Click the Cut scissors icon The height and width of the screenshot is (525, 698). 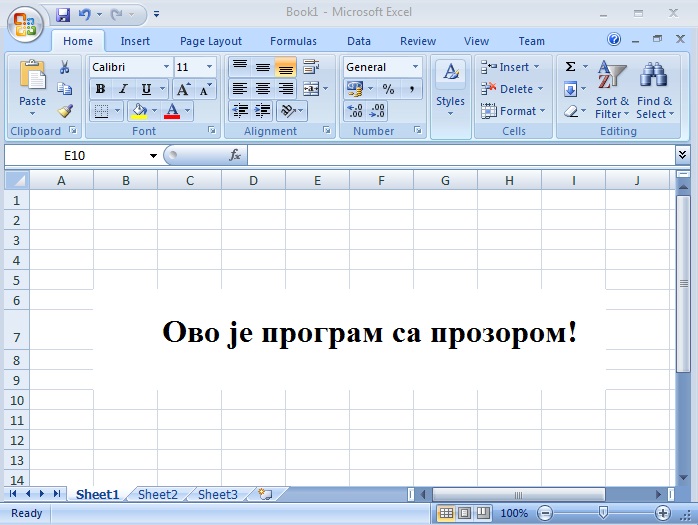click(64, 67)
